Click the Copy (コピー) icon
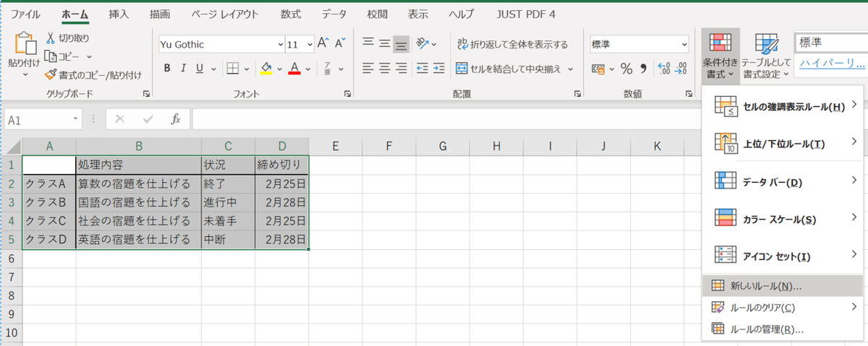Viewport: 868px width, 346px height. tap(51, 56)
